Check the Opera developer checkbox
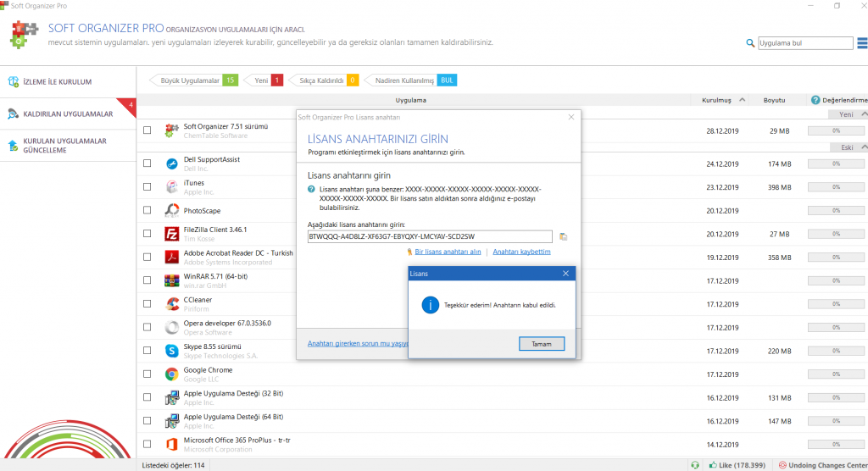This screenshot has height=471, width=868. click(x=147, y=326)
